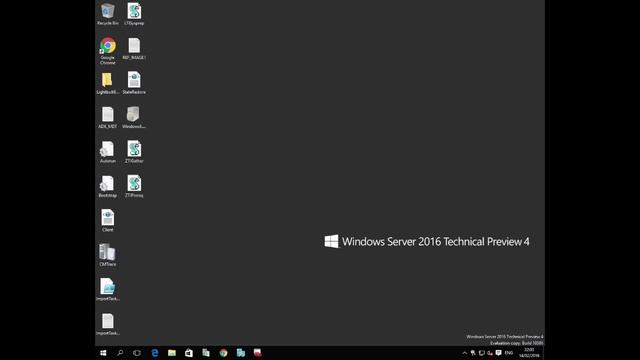This screenshot has height=360, width=640.
Task: Open the LTISysprep script icon
Action: coord(134,14)
